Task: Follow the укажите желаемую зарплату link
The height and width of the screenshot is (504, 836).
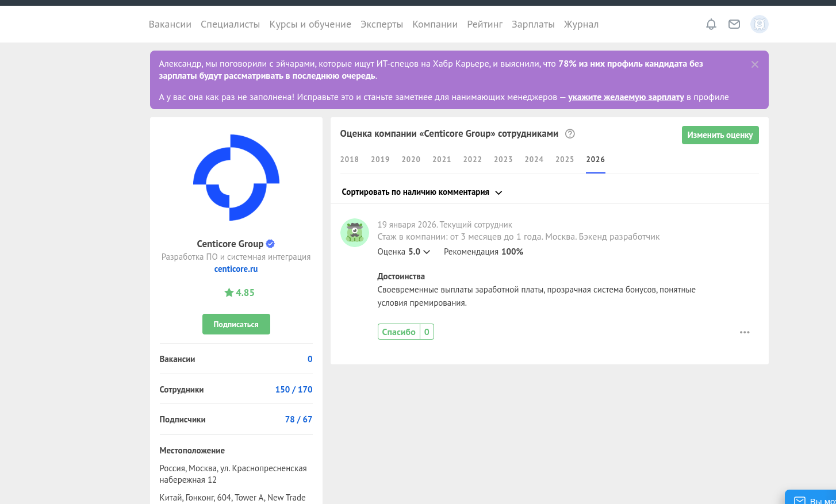Action: click(626, 97)
